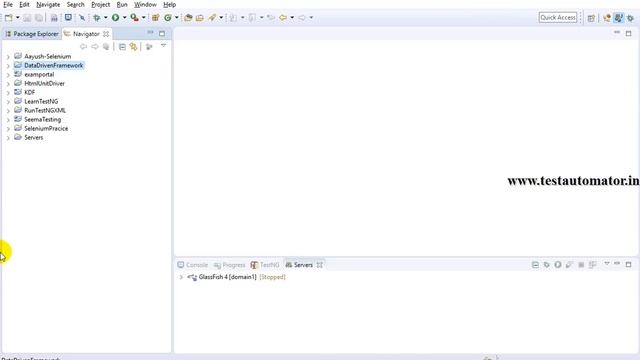
Task: Click Navigator Forward arrow icon
Action: (x=95, y=47)
